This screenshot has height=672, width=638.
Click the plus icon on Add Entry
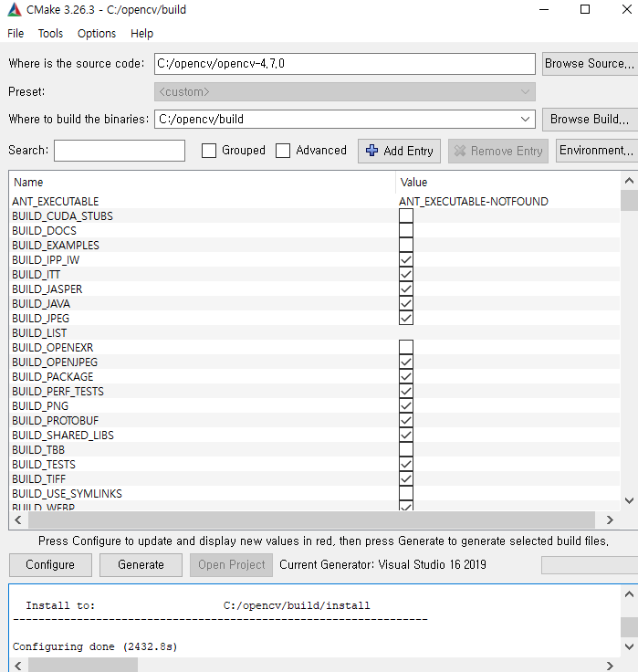(371, 151)
